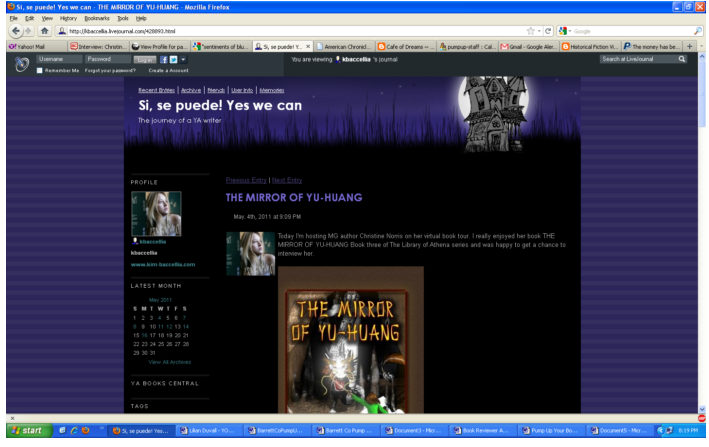709x447 pixels.
Task: Click the Windows Start button
Action: click(x=28, y=430)
